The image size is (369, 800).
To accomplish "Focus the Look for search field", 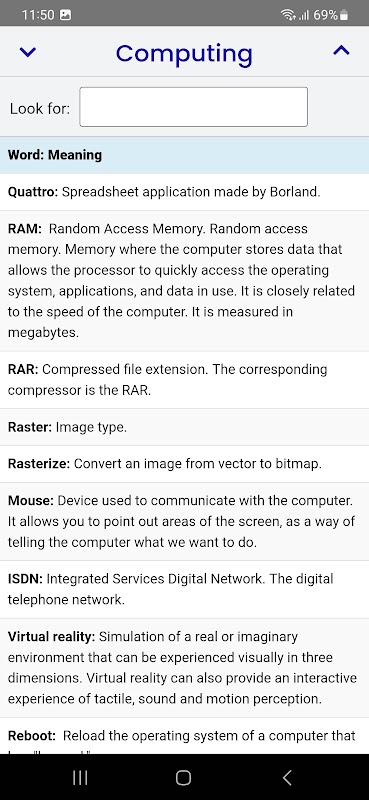I will click(x=193, y=107).
